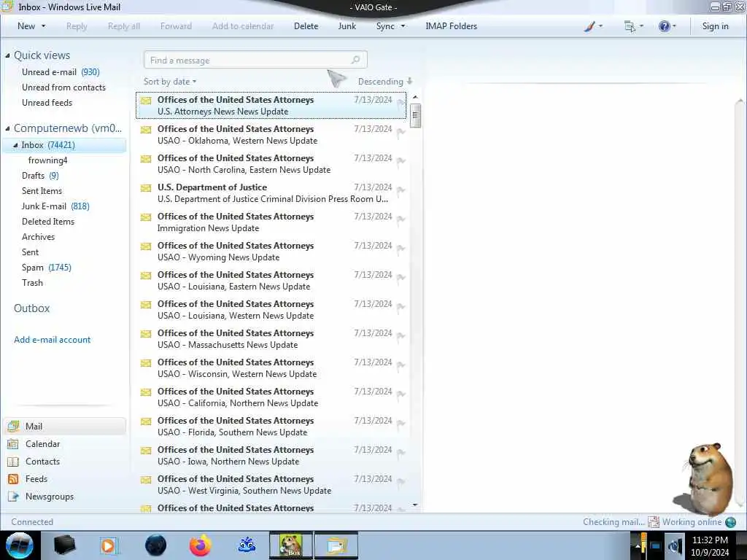The width and height of the screenshot is (747, 560).
Task: Flag the Louisiana, Eastern News Update message
Action: pyautogui.click(x=400, y=278)
